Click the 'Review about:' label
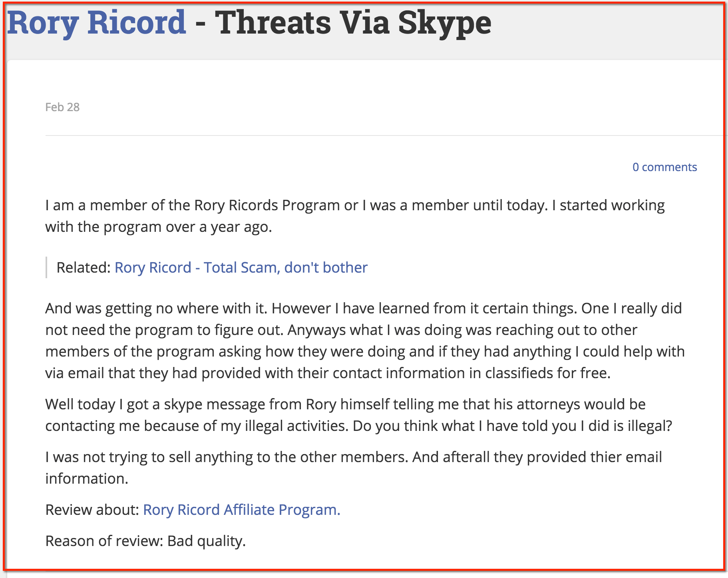Screen dimensions: 728x578 coord(92,510)
